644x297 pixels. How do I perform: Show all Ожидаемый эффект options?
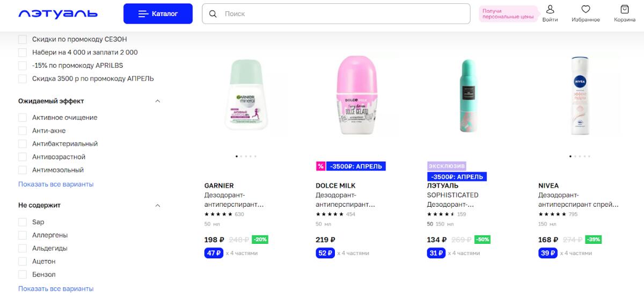56,184
